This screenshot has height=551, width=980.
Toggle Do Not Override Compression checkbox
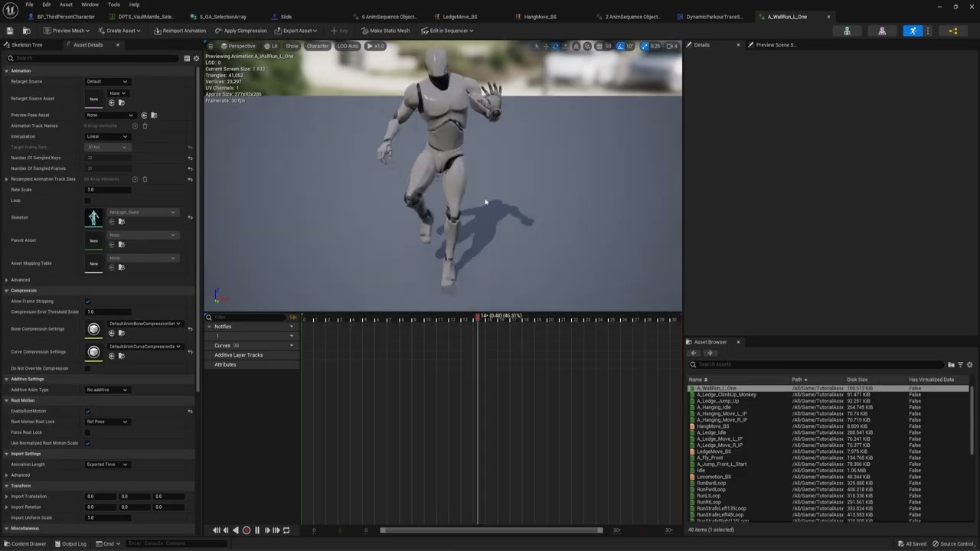tap(87, 368)
